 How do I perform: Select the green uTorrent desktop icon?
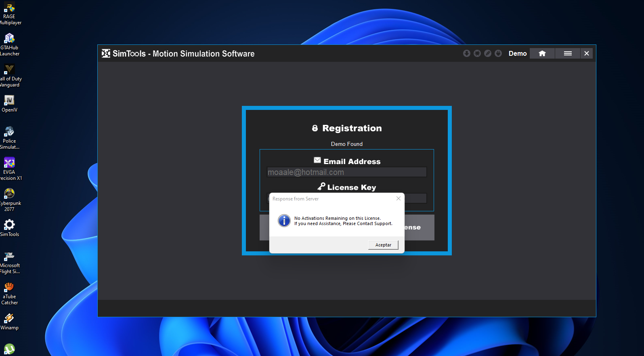9,350
